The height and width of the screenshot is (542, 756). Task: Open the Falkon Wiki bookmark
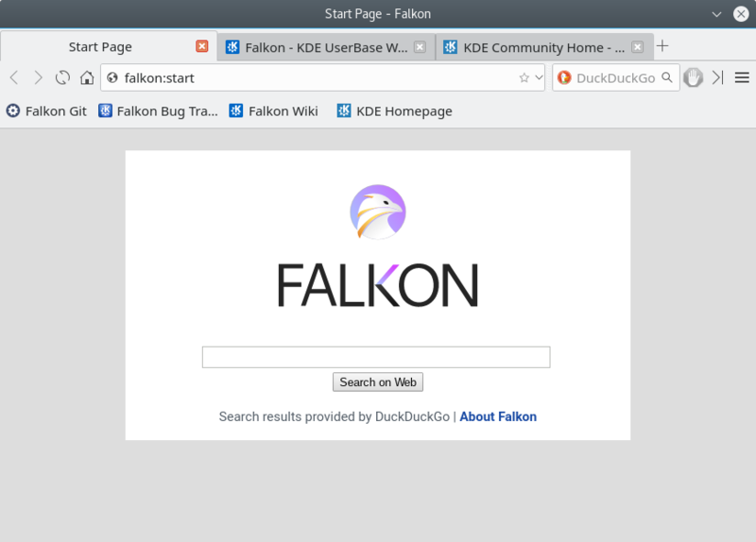coord(273,111)
